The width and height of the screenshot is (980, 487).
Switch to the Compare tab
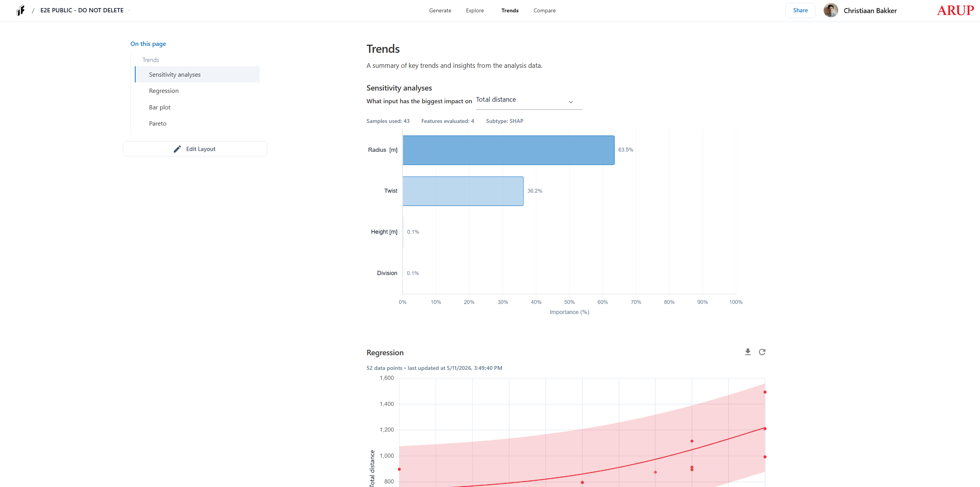544,10
